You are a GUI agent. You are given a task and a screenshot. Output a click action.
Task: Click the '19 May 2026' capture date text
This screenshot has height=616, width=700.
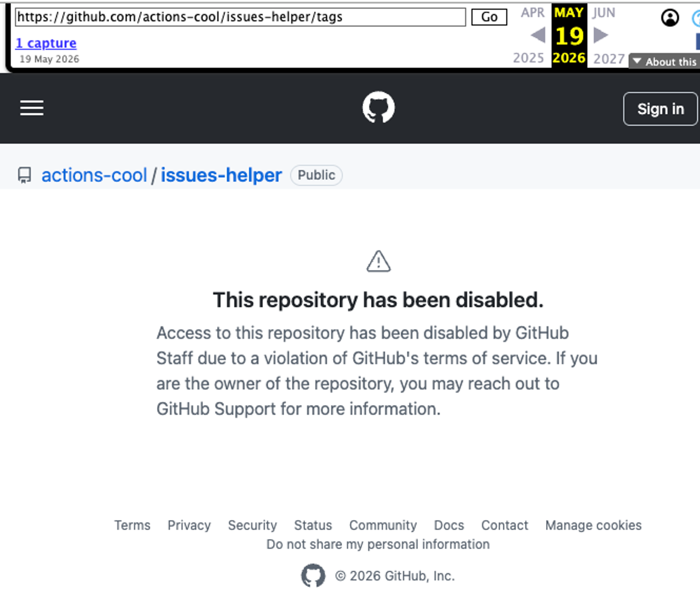(x=49, y=59)
